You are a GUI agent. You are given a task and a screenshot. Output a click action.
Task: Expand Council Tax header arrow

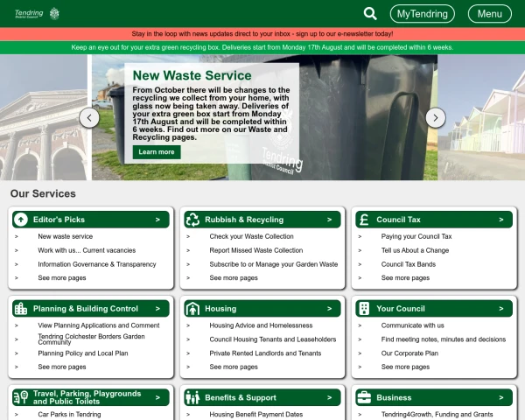pos(501,220)
